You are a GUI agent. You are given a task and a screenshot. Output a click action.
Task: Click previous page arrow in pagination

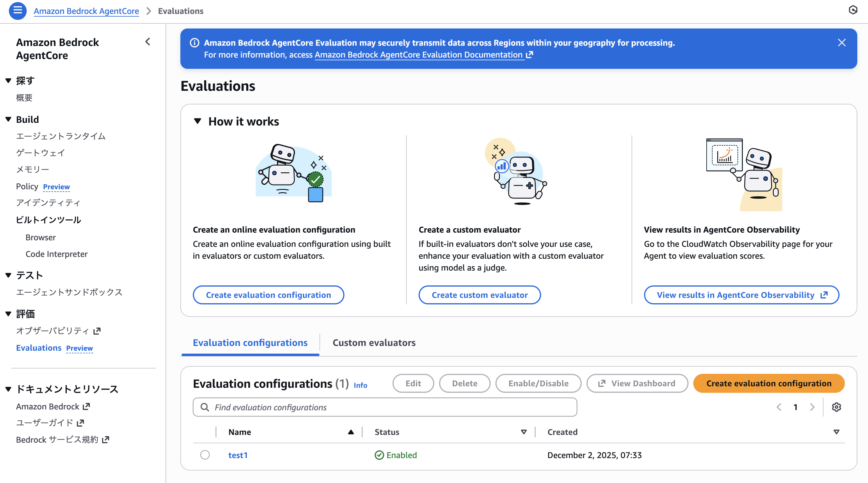pos(779,407)
